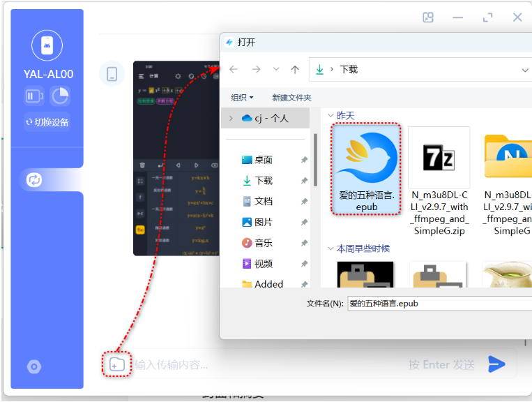
Task: Click the blue send arrow icon
Action: (x=496, y=364)
